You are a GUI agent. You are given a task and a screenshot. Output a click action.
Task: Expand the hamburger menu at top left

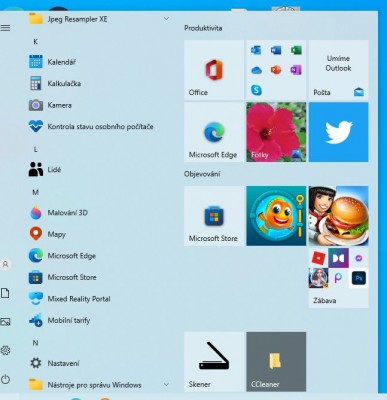(6, 28)
